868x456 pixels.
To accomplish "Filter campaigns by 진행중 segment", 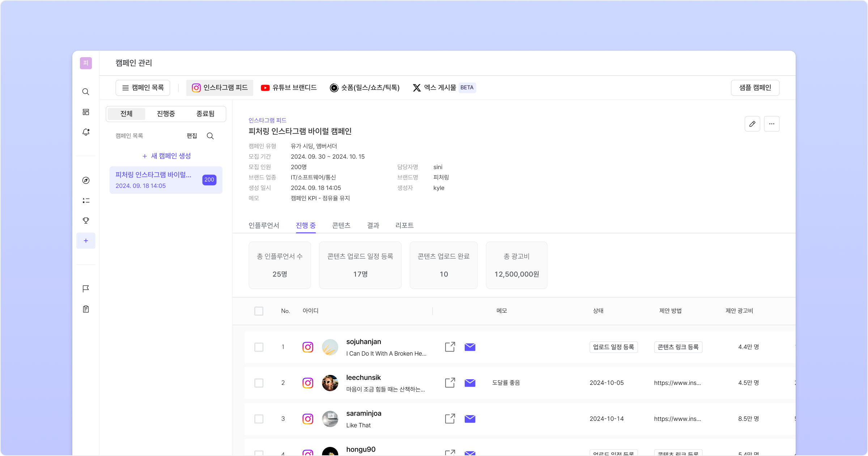I will [166, 114].
